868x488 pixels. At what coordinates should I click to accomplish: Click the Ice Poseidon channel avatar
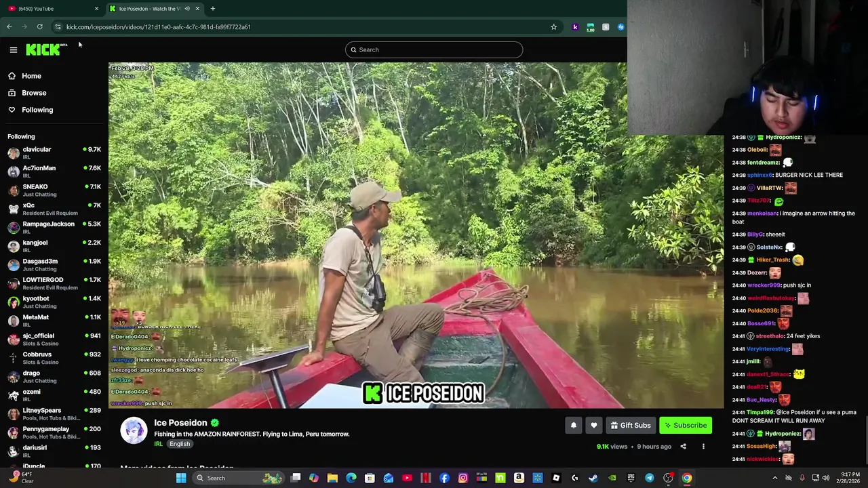(134, 431)
